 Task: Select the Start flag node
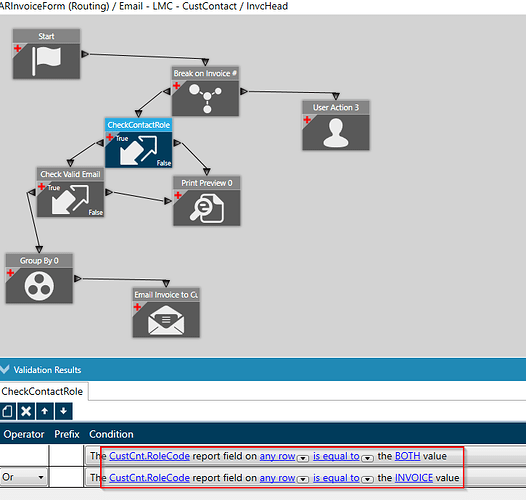coord(46,54)
